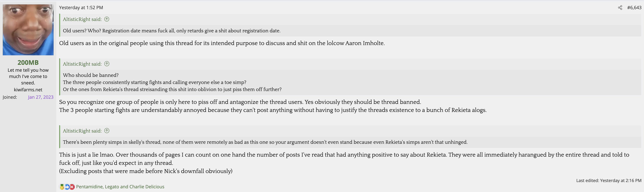Click kiwifarms.net text under the username

(28, 90)
